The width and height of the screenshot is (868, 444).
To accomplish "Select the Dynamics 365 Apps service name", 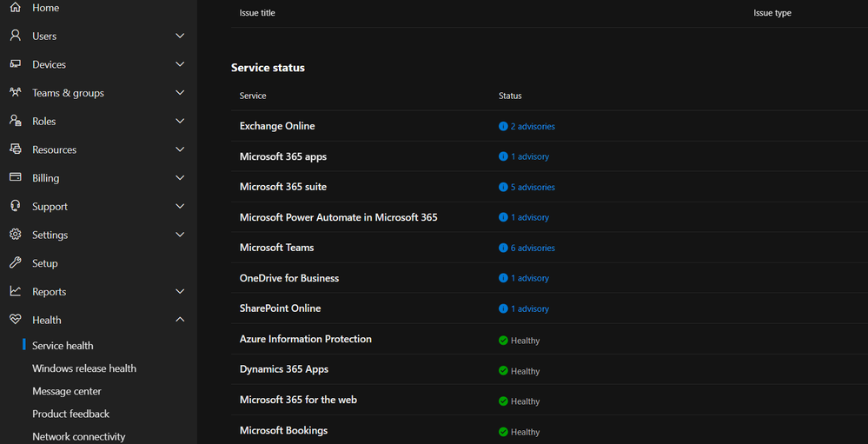I will coord(284,368).
